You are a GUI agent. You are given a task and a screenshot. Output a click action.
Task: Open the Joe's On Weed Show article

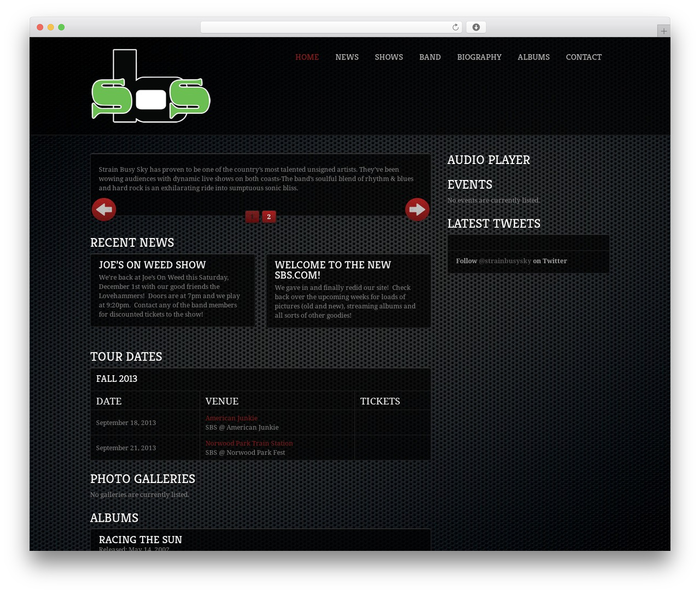[152, 265]
